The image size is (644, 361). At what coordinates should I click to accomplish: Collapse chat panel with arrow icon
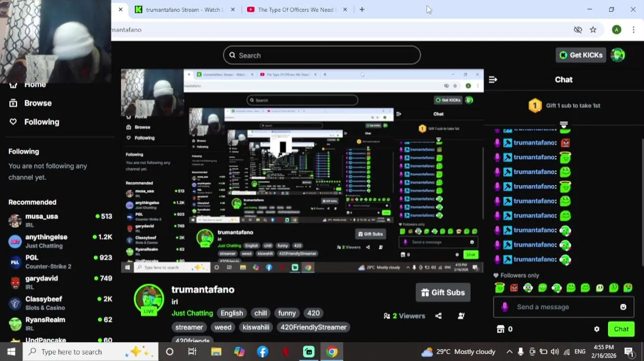point(493,80)
